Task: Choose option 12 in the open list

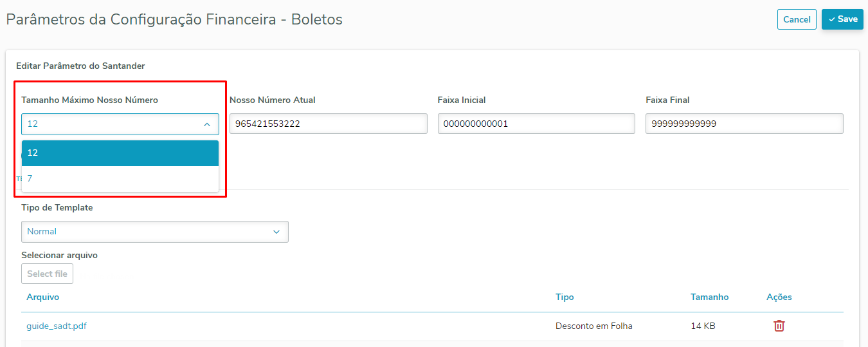Action: coord(120,153)
